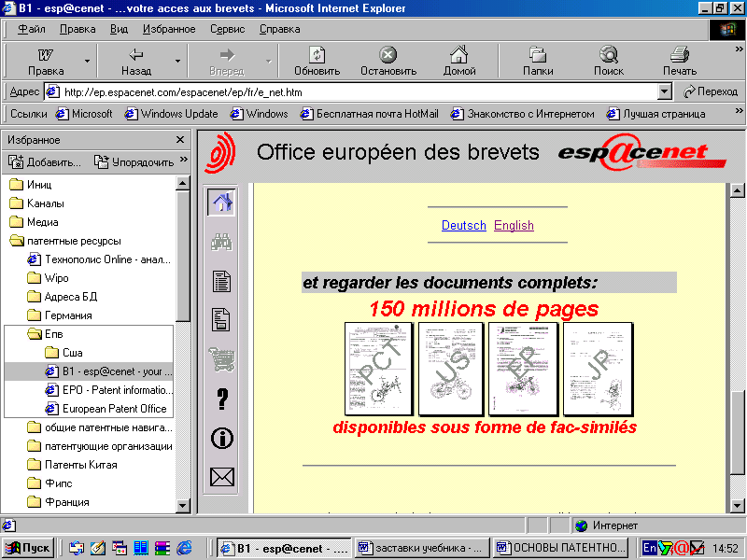Open the Правка menu in menu bar
The image size is (747, 560).
pos(78,29)
